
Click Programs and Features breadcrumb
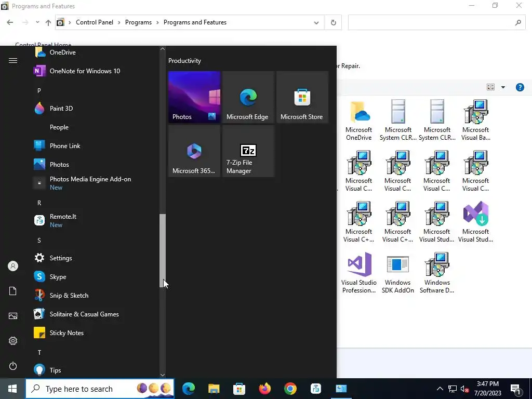(195, 22)
